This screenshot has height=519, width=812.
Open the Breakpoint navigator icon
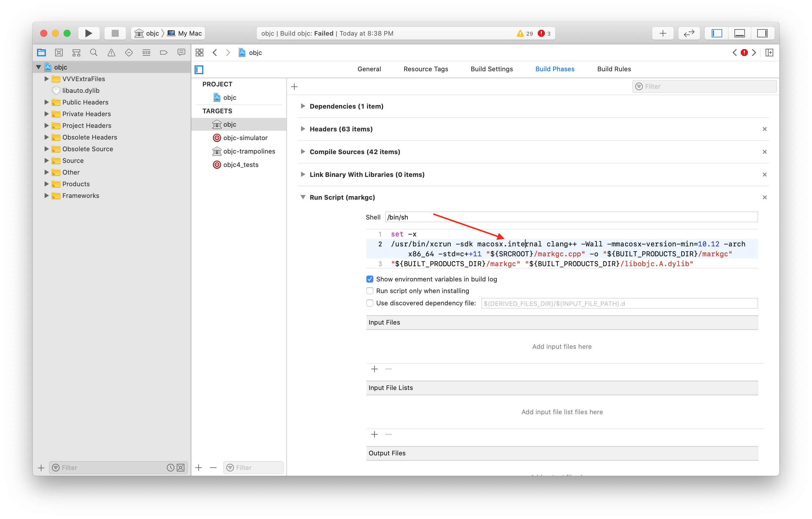click(x=164, y=53)
